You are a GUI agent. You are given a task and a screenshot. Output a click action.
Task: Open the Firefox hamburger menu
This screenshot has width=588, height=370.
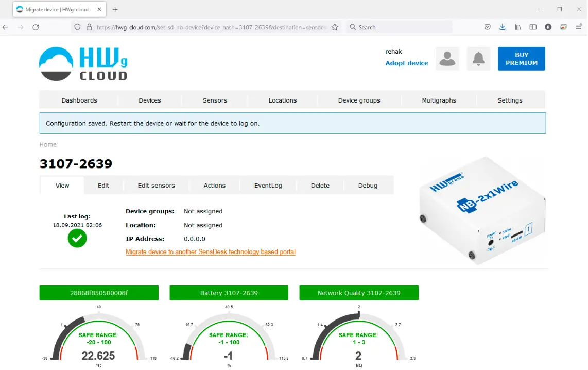pyautogui.click(x=579, y=27)
